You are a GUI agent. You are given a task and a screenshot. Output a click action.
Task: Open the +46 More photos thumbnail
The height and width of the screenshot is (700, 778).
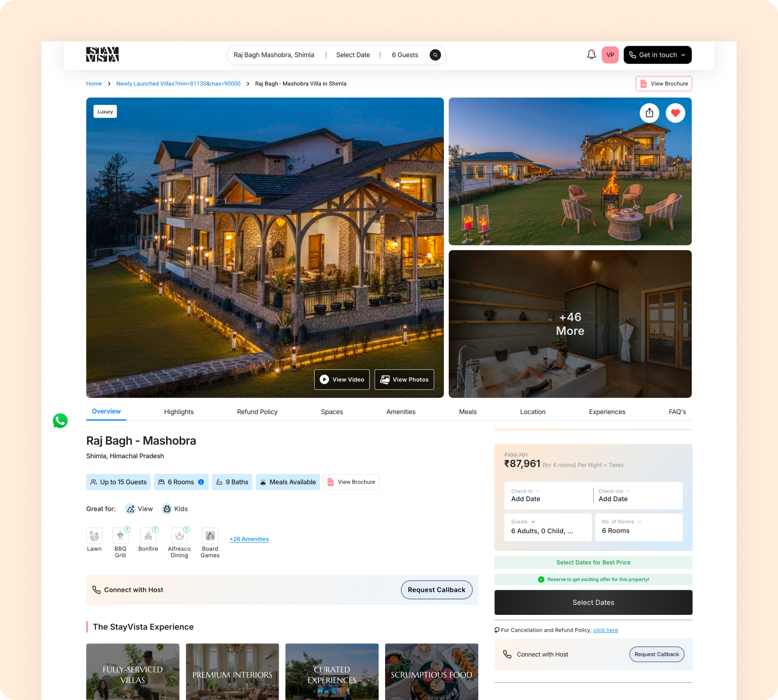(570, 324)
